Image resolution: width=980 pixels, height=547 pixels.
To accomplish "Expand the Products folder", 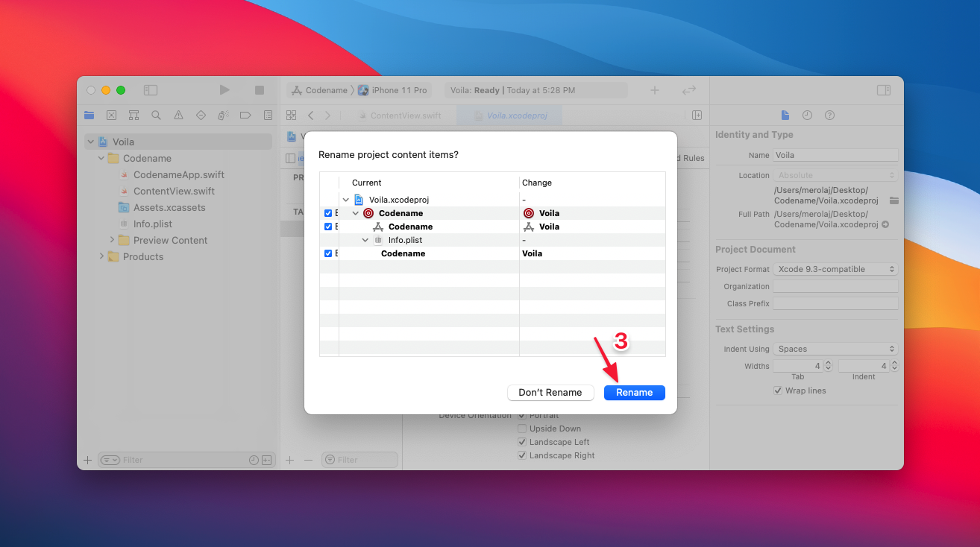I will pyautogui.click(x=101, y=256).
